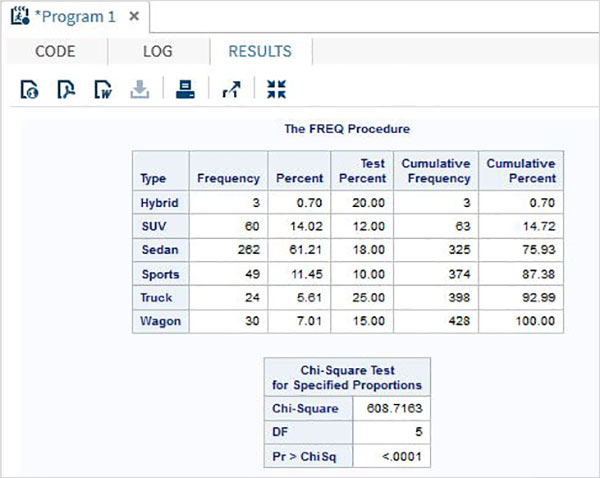Image resolution: width=600 pixels, height=478 pixels.
Task: Switch to the CODE tab
Action: point(54,52)
